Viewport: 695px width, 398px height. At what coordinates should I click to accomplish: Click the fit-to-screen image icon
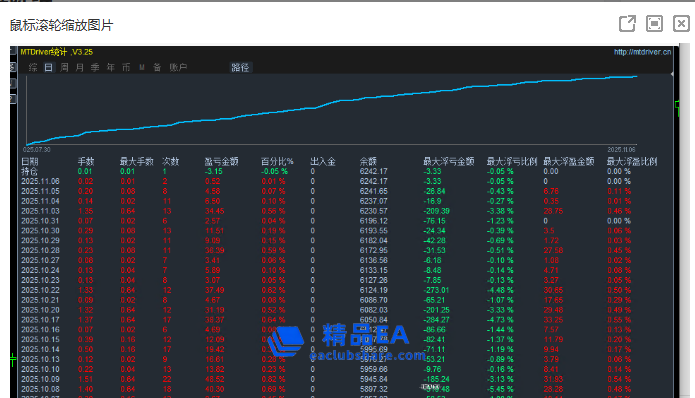tap(654, 23)
